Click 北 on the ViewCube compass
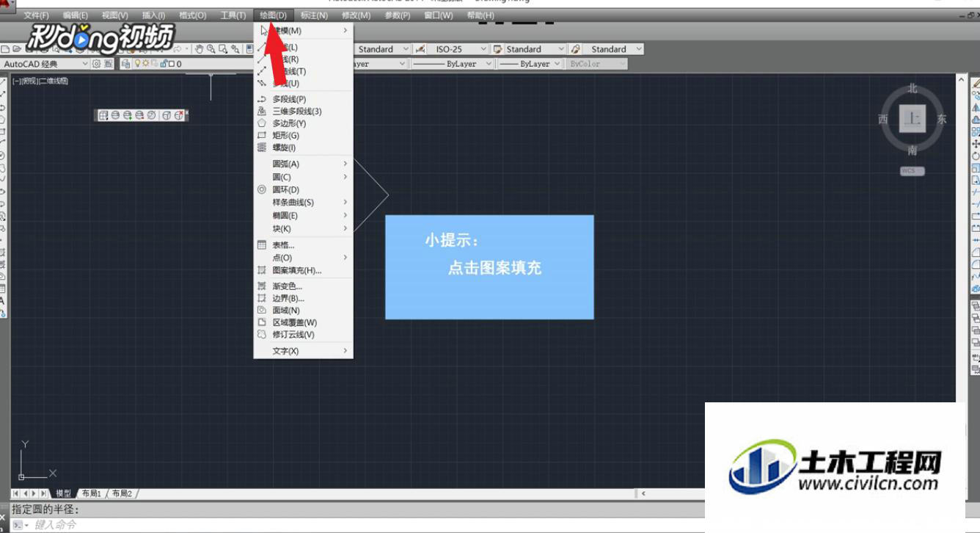 click(x=913, y=88)
